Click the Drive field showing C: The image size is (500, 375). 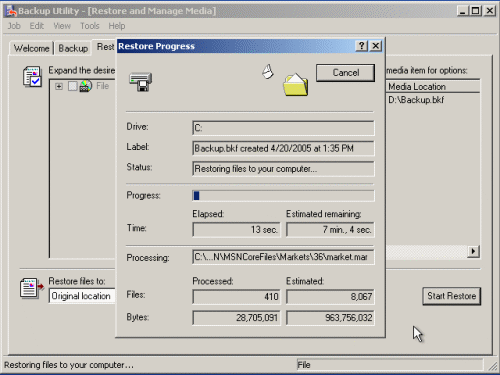[x=283, y=128]
